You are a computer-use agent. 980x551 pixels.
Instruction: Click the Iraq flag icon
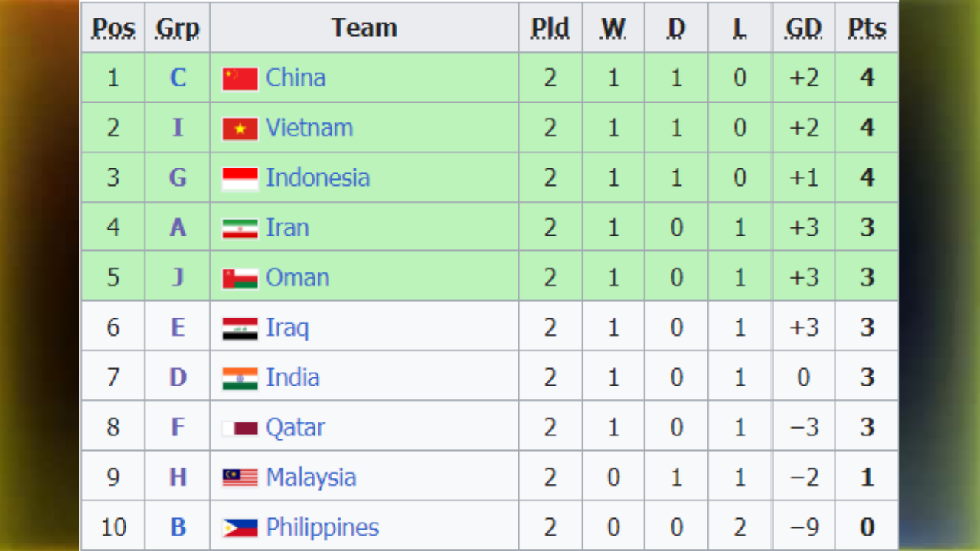click(240, 328)
